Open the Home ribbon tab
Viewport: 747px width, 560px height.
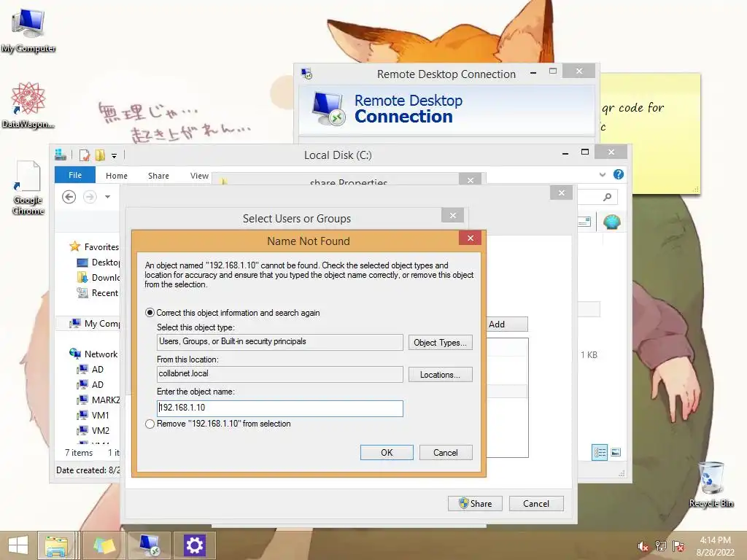pyautogui.click(x=117, y=175)
